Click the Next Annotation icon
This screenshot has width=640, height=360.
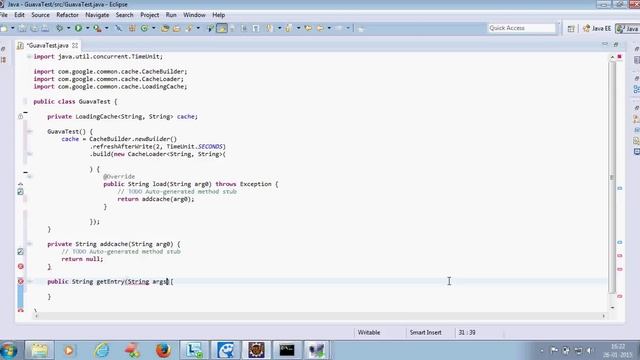pyautogui.click(x=270, y=28)
